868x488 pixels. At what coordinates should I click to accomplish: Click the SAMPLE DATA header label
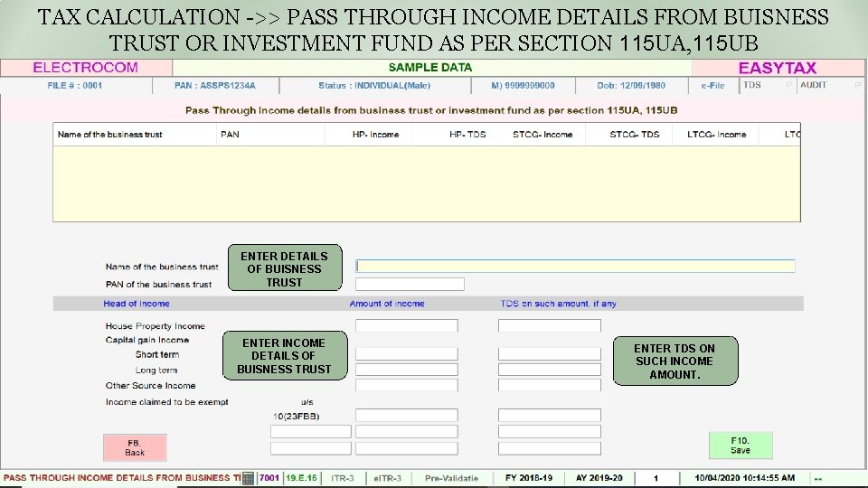(430, 68)
